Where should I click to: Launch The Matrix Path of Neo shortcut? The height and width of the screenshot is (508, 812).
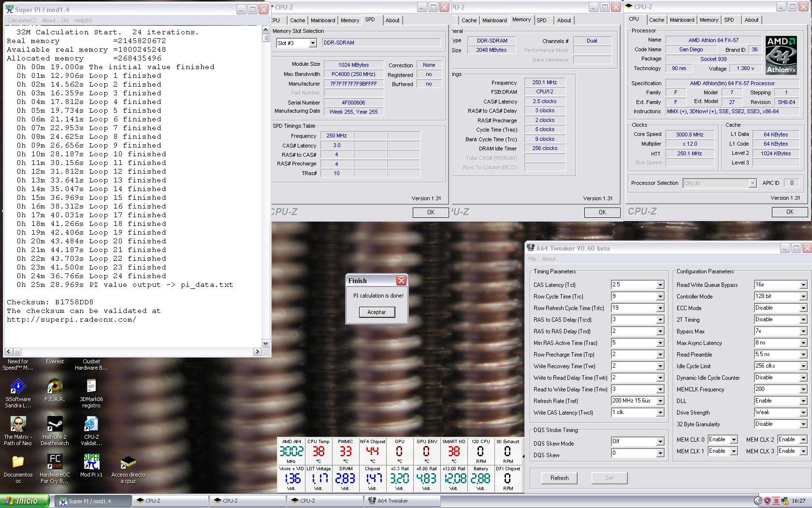(18, 424)
